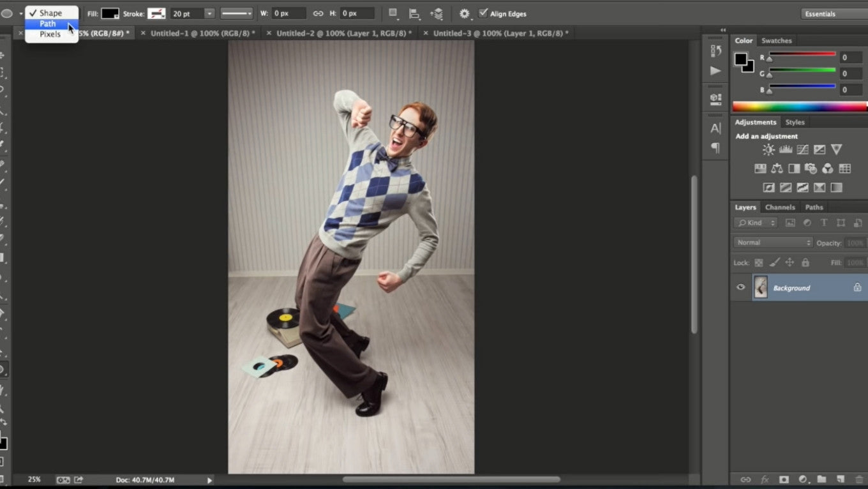The image size is (868, 489).
Task: Open the Actions panel play icon
Action: [715, 71]
